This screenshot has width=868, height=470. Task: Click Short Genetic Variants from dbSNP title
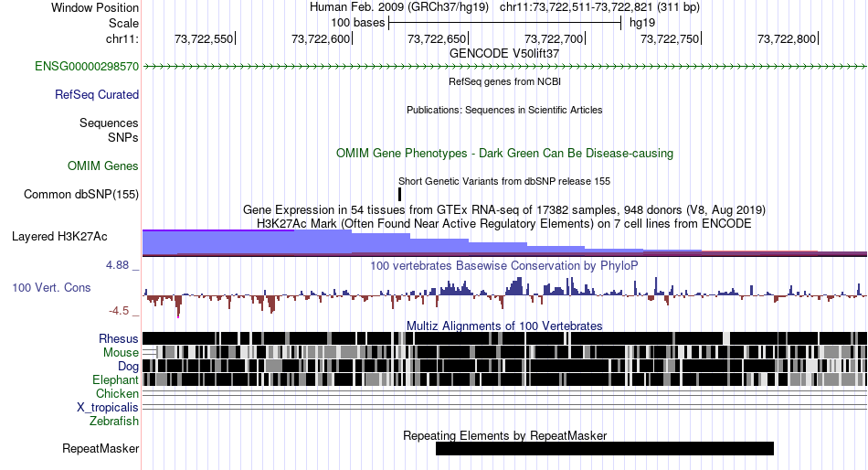coord(504,181)
